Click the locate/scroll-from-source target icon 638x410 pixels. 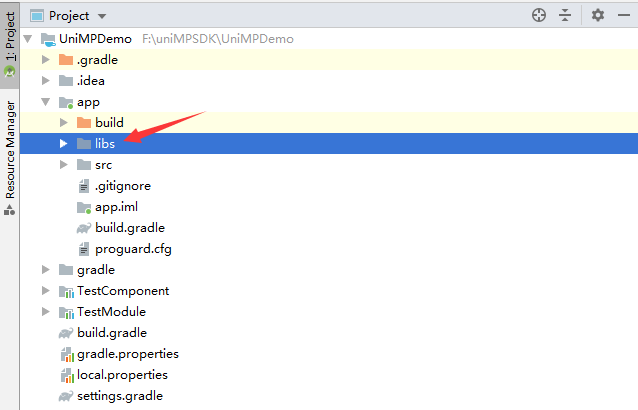[x=539, y=15]
